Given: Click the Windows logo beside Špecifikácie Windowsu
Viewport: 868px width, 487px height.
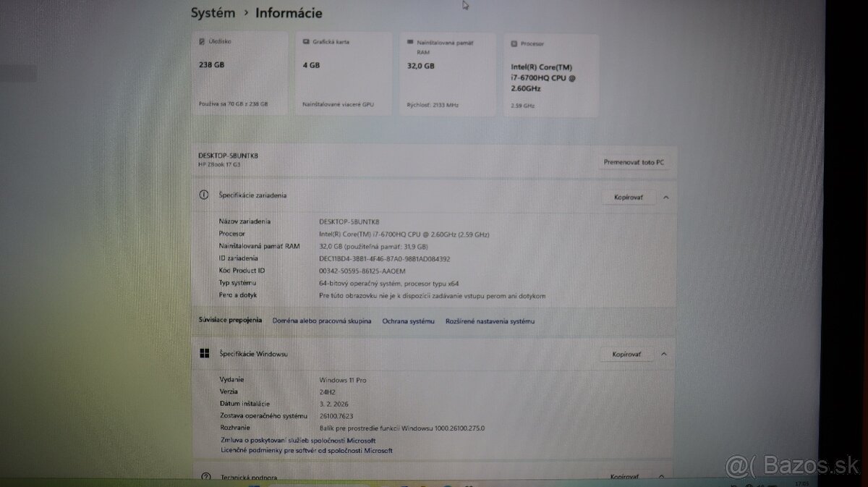Looking at the screenshot, I should click(205, 353).
